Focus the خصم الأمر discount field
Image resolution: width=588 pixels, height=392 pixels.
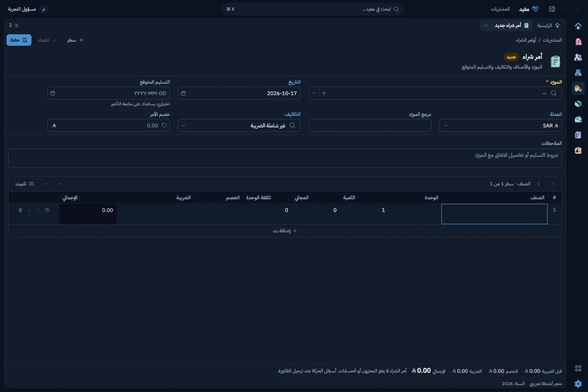coord(109,126)
